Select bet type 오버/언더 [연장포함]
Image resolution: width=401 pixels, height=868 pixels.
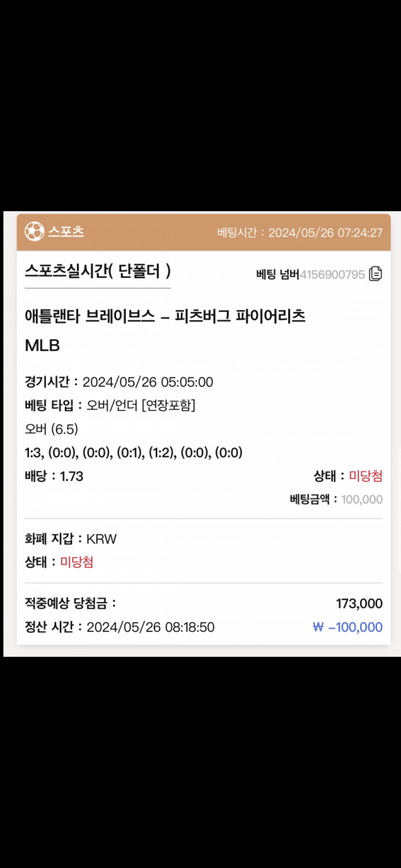pos(141,406)
